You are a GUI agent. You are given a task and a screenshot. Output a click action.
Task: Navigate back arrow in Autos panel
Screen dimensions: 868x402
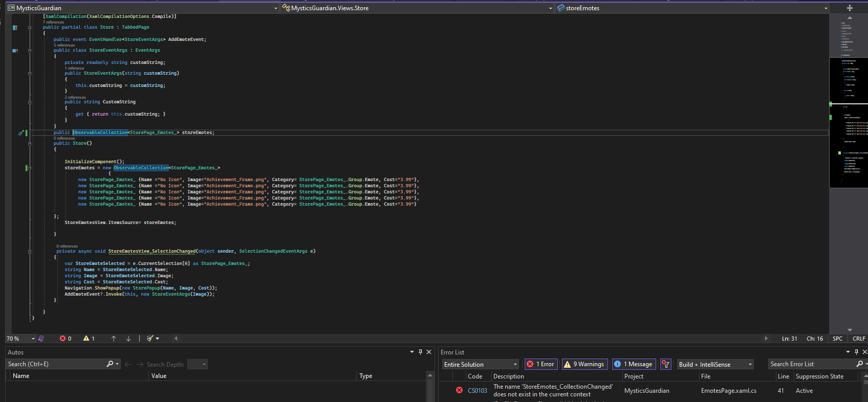coord(128,365)
